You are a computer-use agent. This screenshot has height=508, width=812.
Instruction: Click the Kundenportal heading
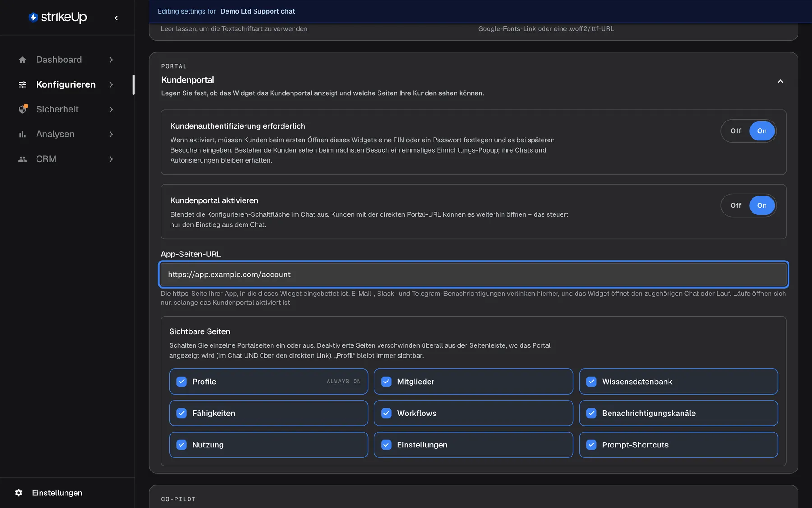[188, 80]
